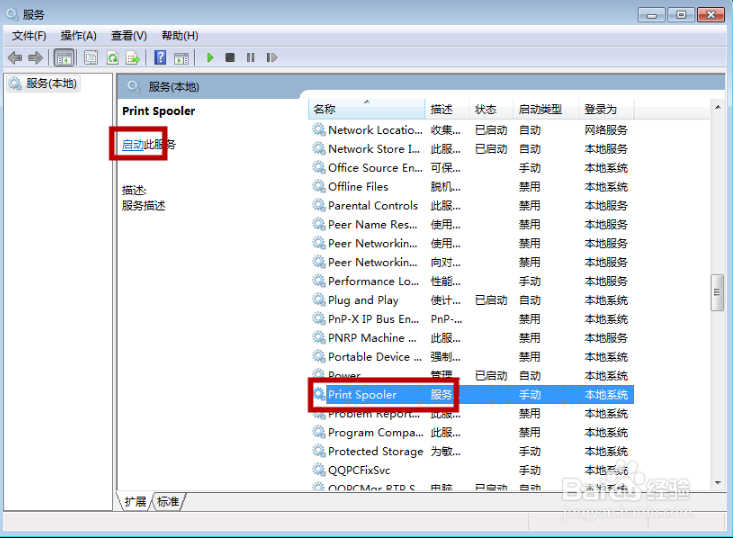Select the Print Spooler service row
Screen dimensions: 733x538
coord(362,395)
